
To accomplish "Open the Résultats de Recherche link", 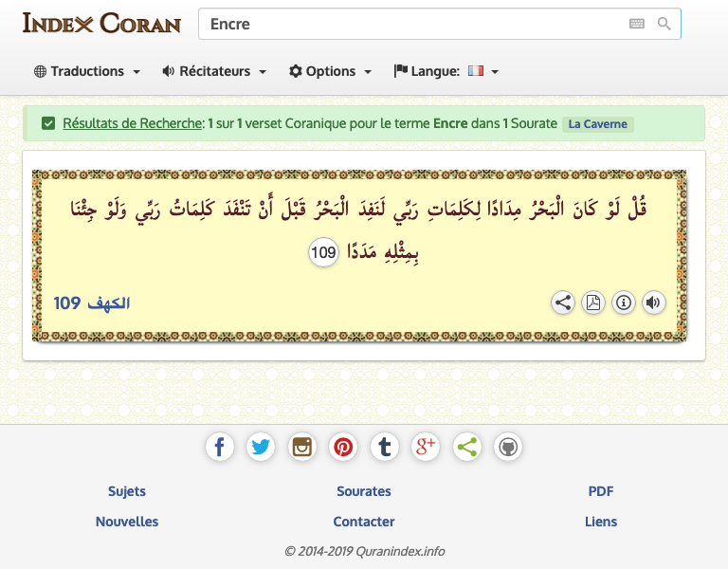I will [132, 123].
